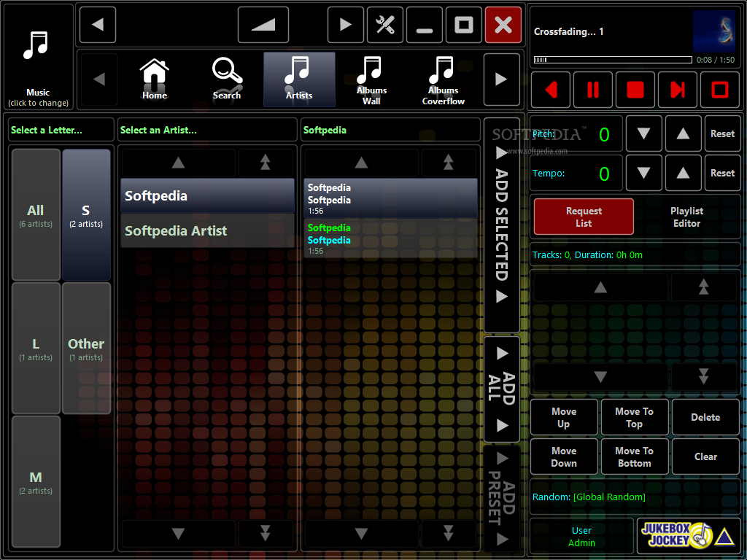The image size is (747, 560).
Task: Click the hollow red square button
Action: [x=720, y=90]
